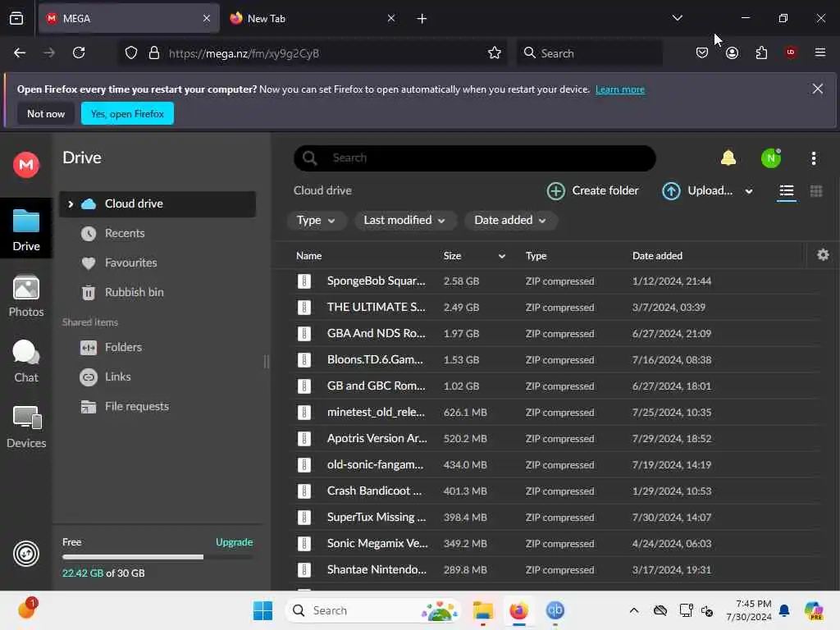Sort by Name column header
The image size is (840, 630).
pyautogui.click(x=309, y=256)
